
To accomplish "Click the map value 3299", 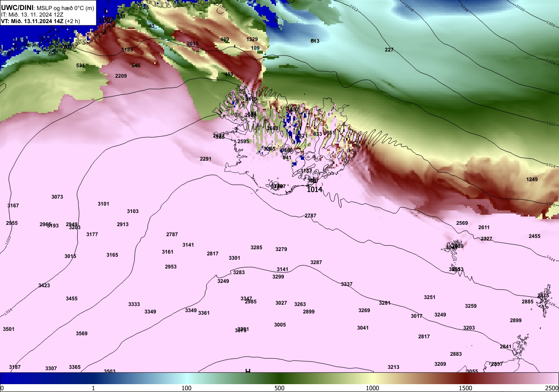I will [x=278, y=277].
